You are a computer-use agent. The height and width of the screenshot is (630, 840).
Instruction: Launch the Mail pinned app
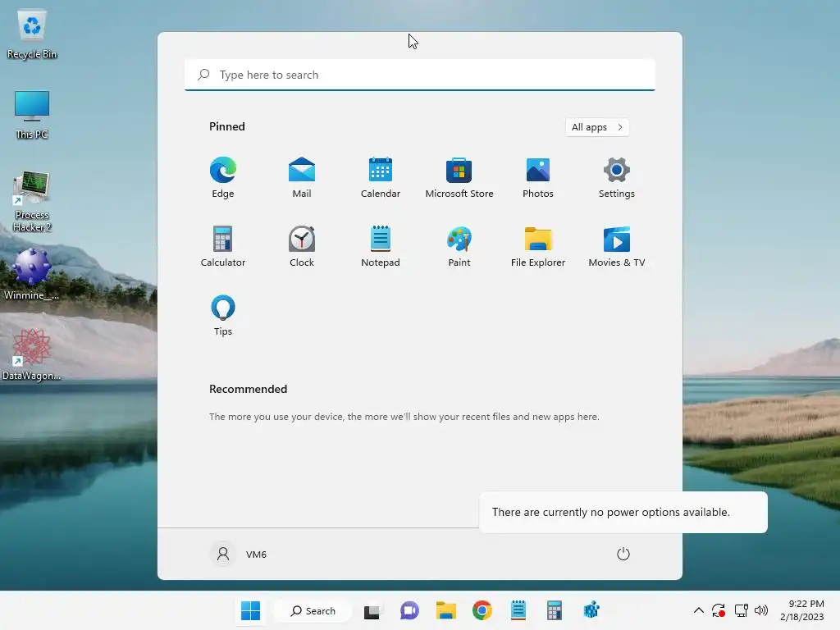pos(302,177)
